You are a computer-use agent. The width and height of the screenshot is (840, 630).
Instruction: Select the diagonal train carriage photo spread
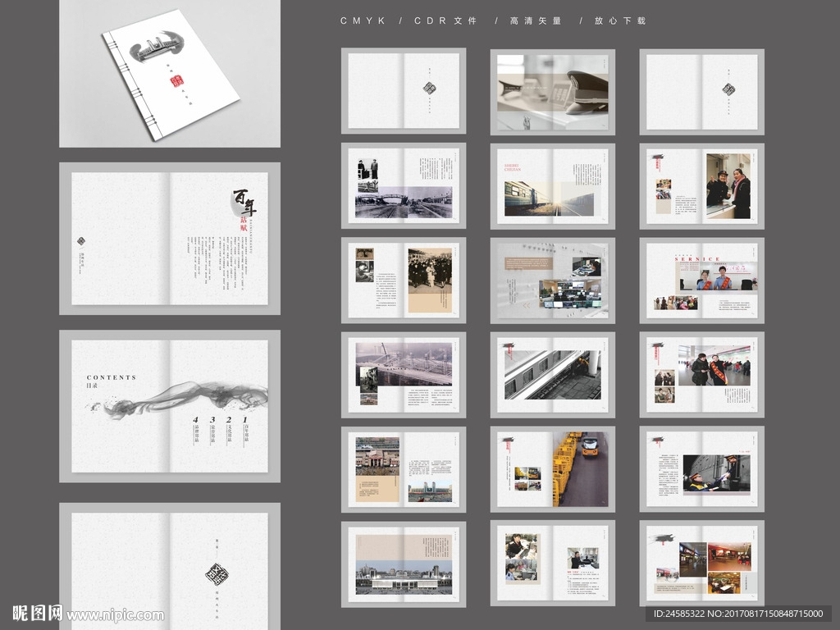553,374
